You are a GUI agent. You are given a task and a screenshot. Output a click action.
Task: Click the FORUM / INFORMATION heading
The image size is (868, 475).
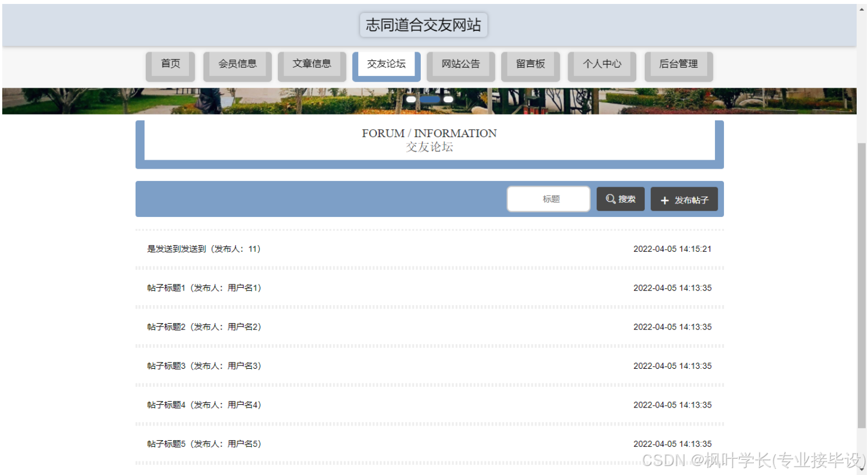point(429,133)
